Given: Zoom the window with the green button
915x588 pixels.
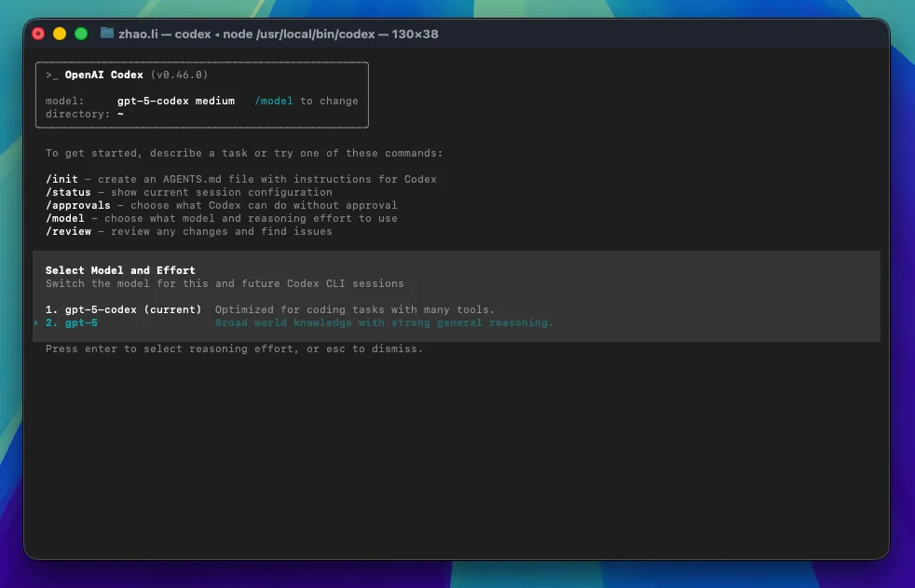Looking at the screenshot, I should coord(81,34).
